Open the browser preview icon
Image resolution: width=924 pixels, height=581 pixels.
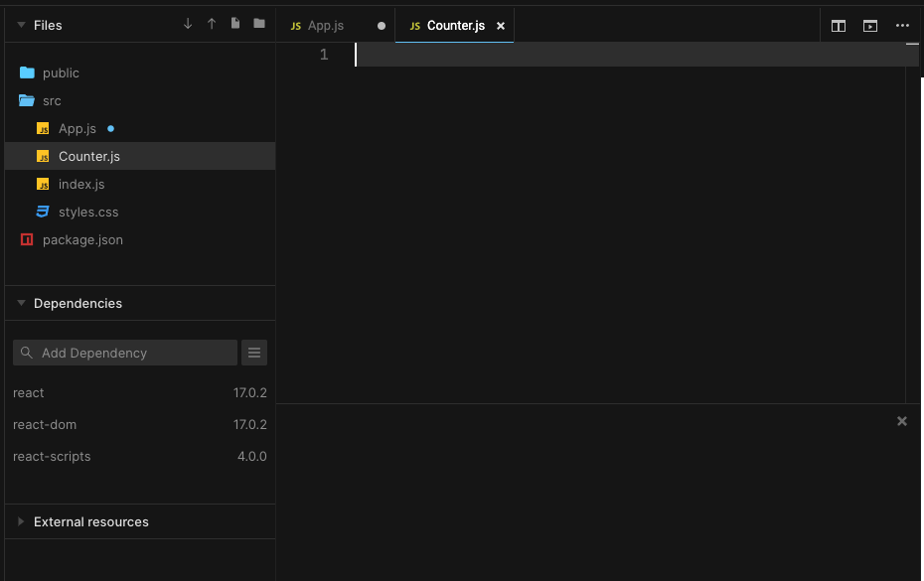click(869, 26)
